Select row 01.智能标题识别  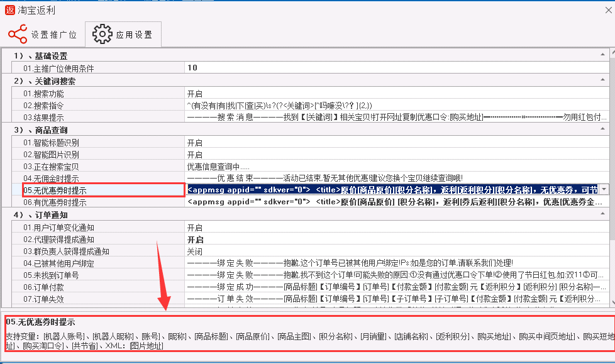98,143
